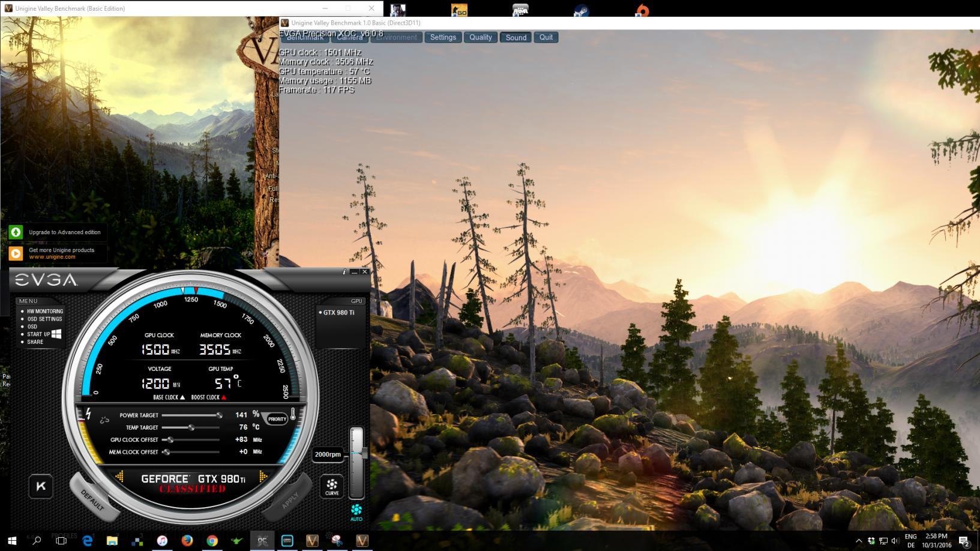Open Settings in Valley Benchmark
The width and height of the screenshot is (980, 551).
click(x=443, y=37)
